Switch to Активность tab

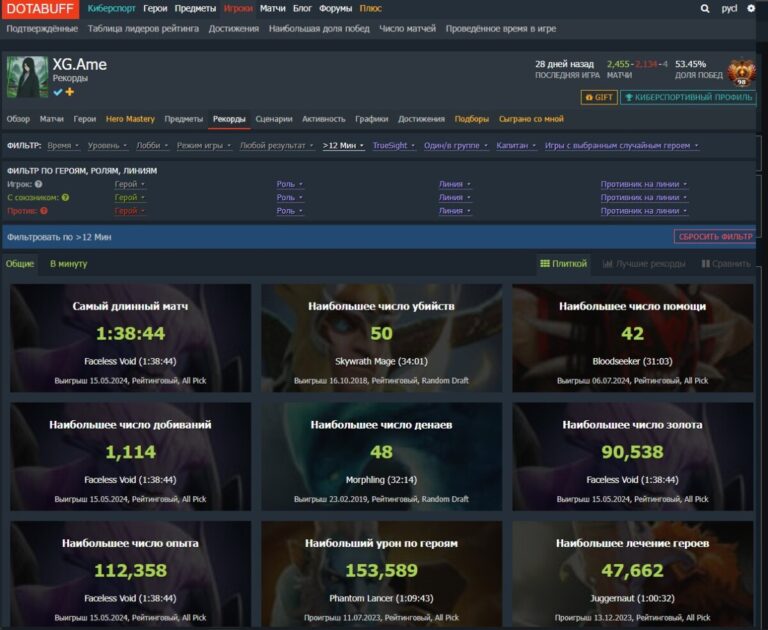323,119
